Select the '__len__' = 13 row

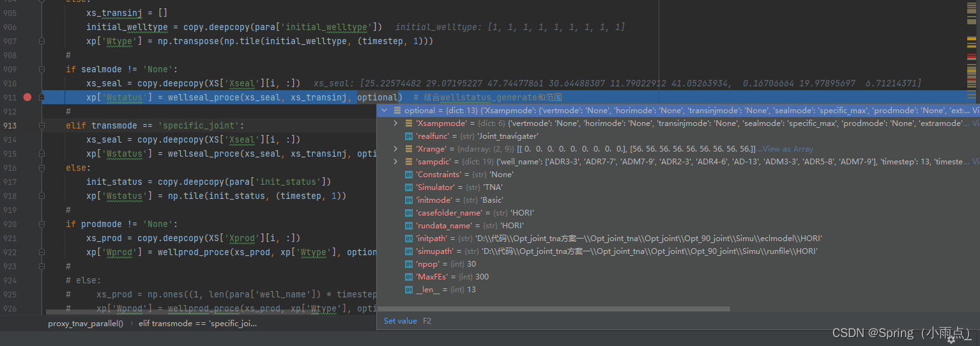pos(677,290)
